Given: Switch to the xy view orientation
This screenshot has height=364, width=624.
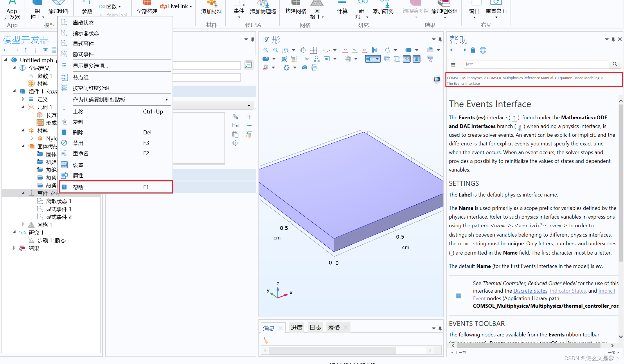Looking at the screenshot, I should [345, 50].
